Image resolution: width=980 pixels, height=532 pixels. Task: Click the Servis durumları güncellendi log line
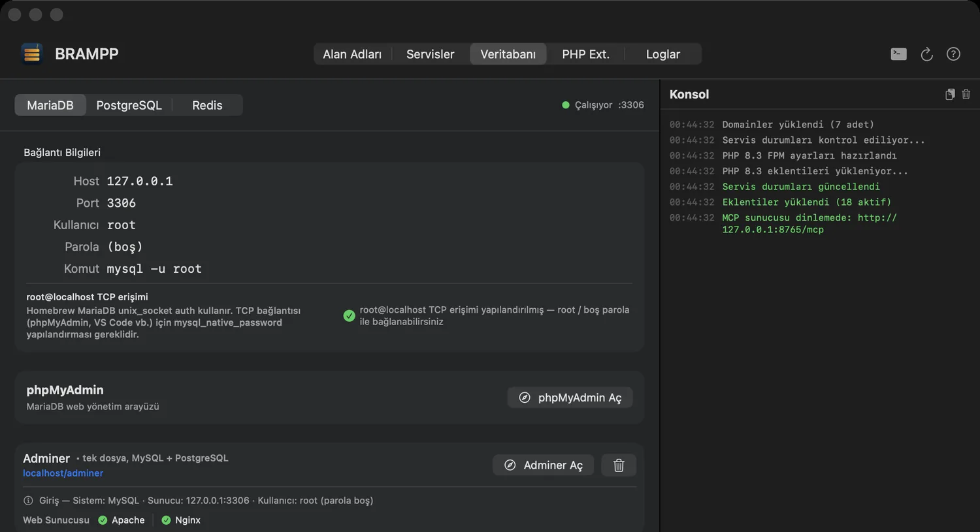[x=801, y=187]
